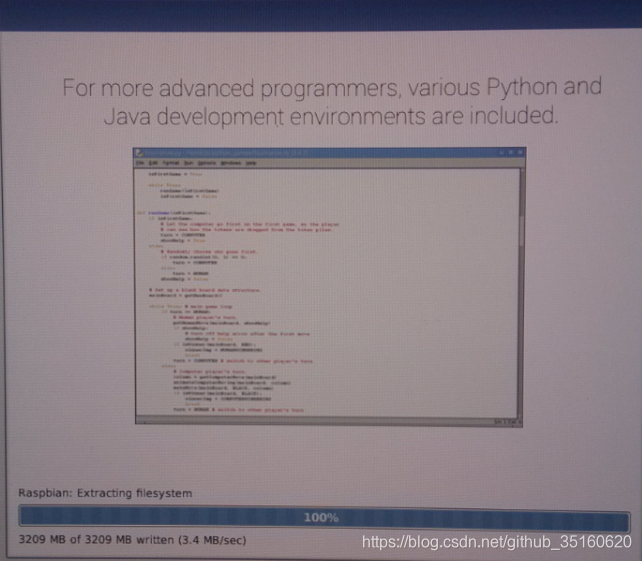Open the Python editor screenshot in slide

point(329,287)
